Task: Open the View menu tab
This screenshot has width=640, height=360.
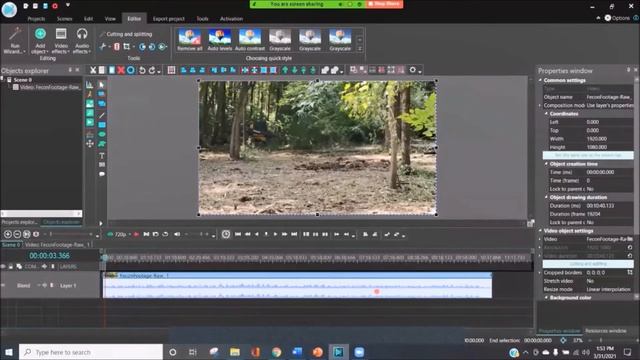Action: click(x=110, y=19)
